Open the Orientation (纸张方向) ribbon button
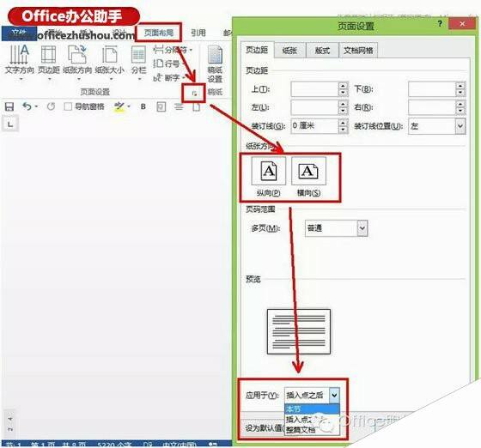 pos(77,62)
